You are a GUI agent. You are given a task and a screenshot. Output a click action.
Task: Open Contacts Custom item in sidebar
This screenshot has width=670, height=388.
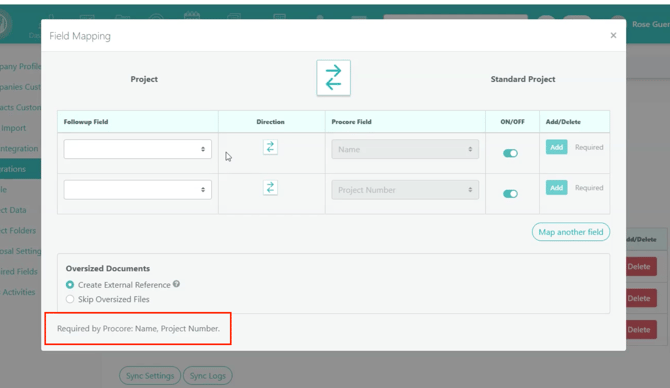pos(21,107)
